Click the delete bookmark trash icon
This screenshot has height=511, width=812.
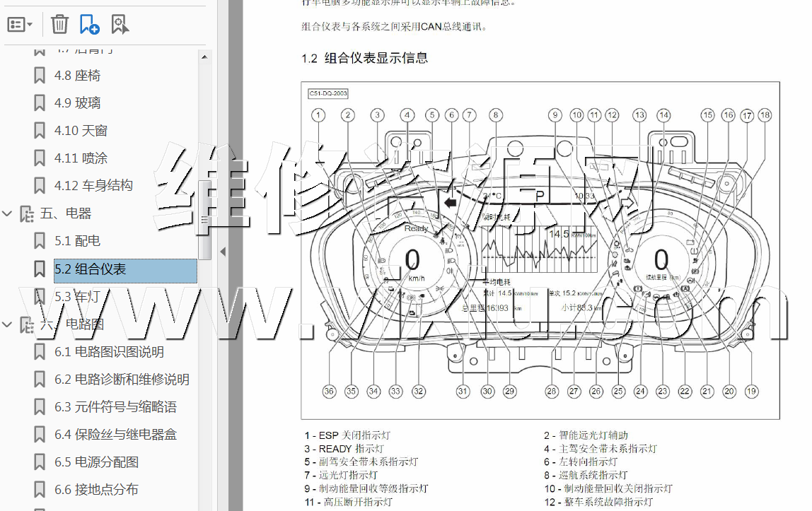click(x=59, y=25)
